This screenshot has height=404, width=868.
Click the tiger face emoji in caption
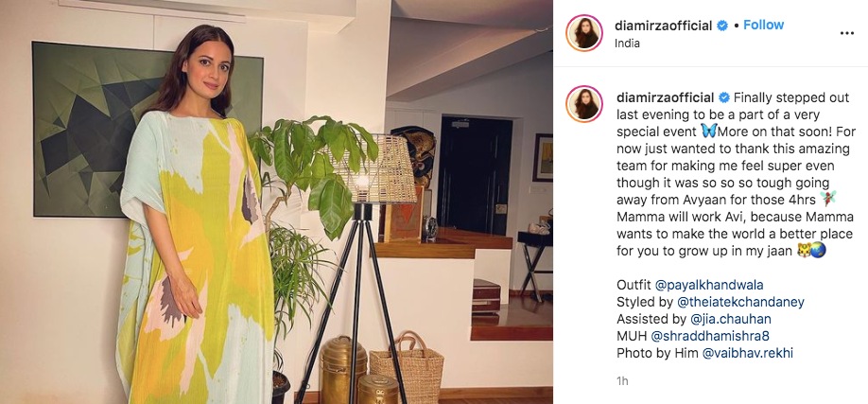[804, 251]
